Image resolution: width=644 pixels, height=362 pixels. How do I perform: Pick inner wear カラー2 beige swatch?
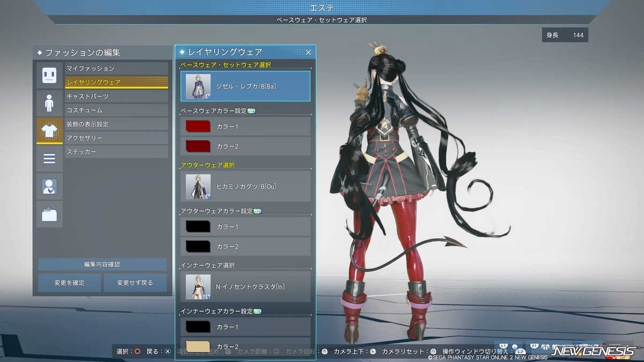click(x=197, y=346)
